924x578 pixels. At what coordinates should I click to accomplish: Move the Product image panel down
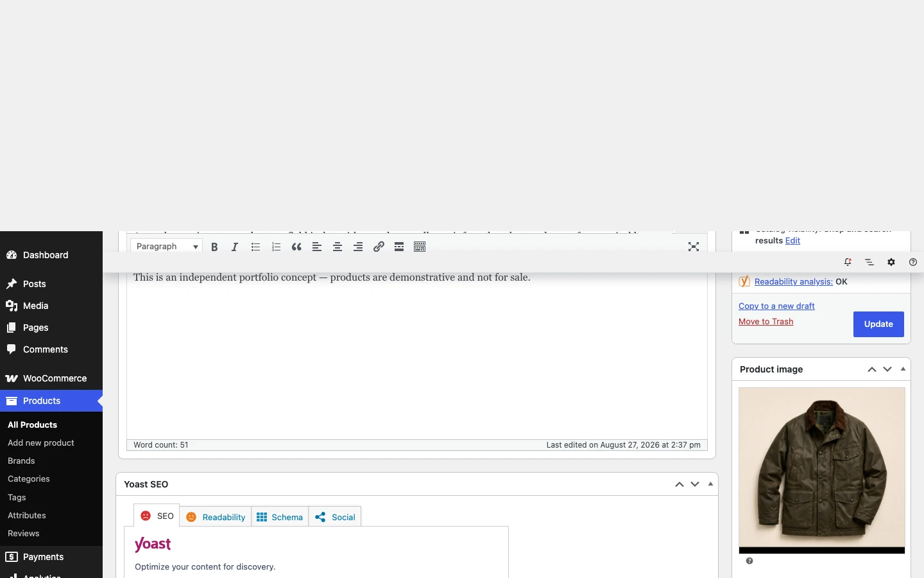[x=887, y=369]
